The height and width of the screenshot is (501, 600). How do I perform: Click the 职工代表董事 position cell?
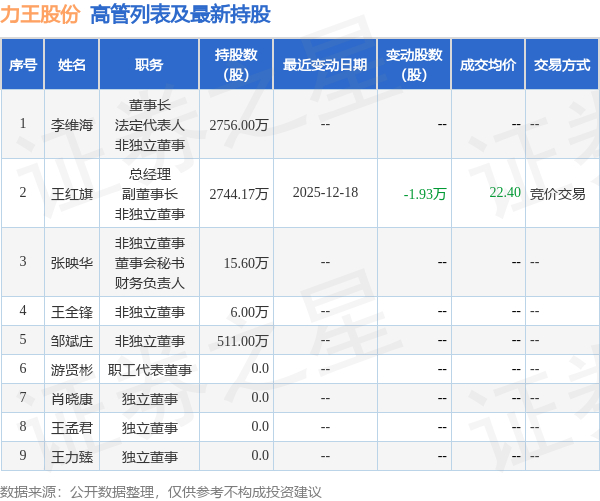(150, 370)
